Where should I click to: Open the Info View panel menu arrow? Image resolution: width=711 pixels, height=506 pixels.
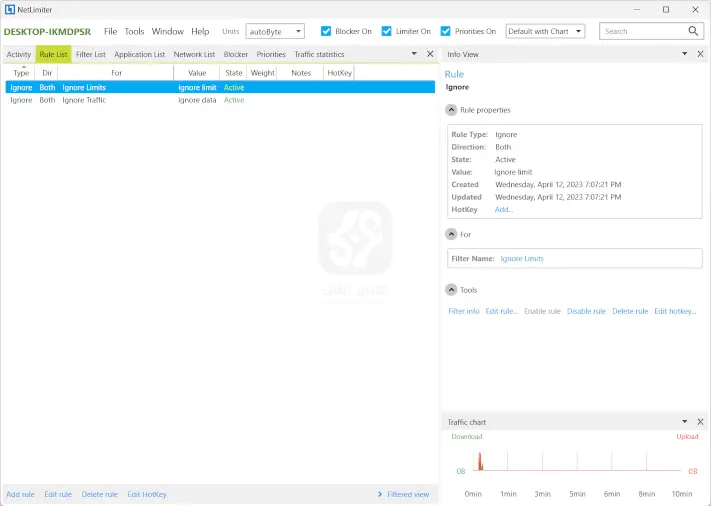[684, 54]
